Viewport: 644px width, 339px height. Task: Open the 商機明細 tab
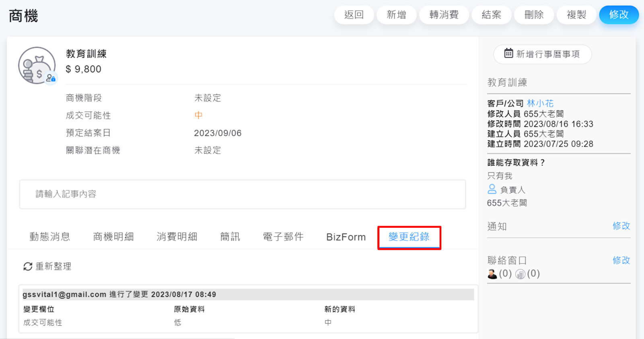[113, 237]
